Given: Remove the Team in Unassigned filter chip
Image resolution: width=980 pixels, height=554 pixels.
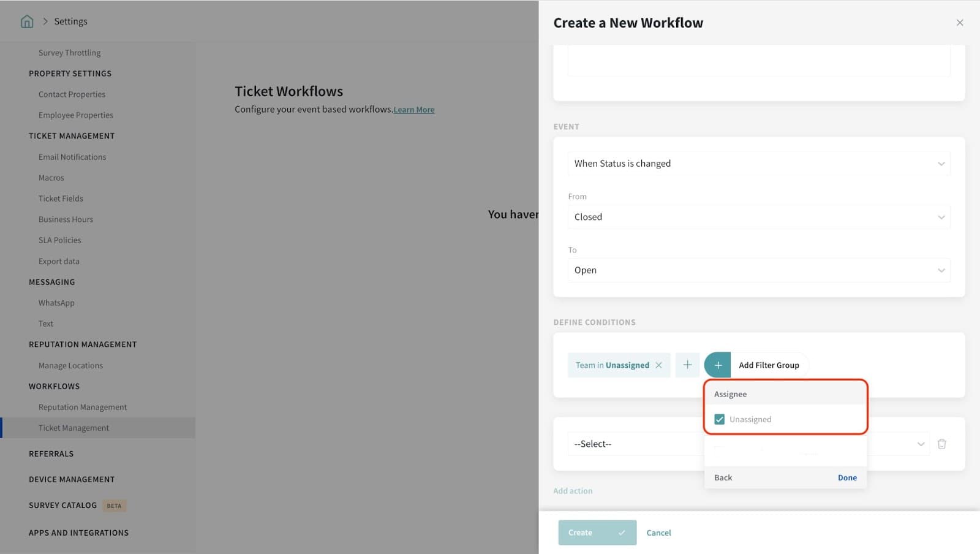Looking at the screenshot, I should [x=658, y=365].
